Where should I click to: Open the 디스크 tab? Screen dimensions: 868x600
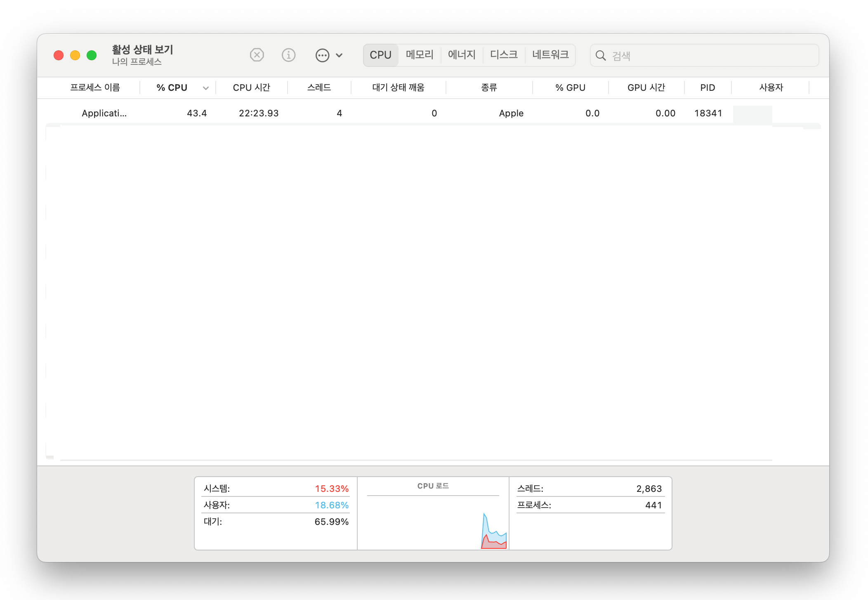point(504,55)
